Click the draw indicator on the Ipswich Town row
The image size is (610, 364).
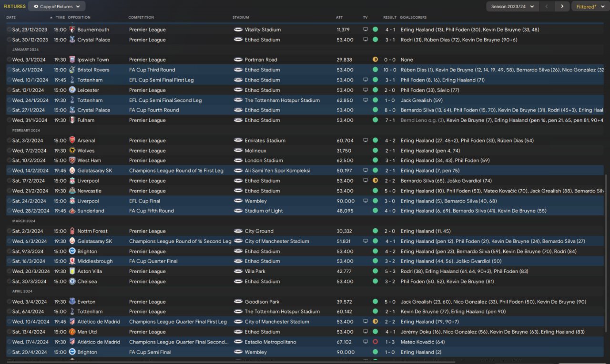[x=375, y=60]
